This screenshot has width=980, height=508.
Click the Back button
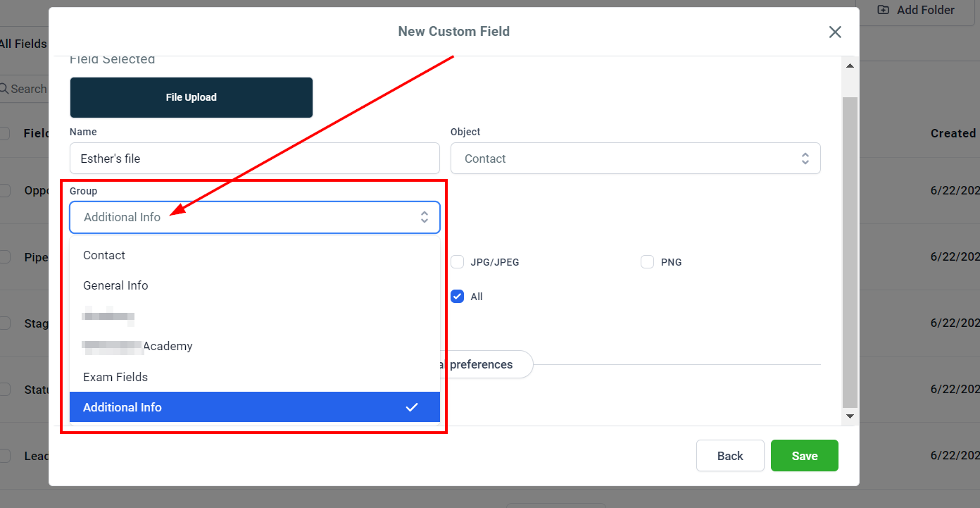(730, 456)
